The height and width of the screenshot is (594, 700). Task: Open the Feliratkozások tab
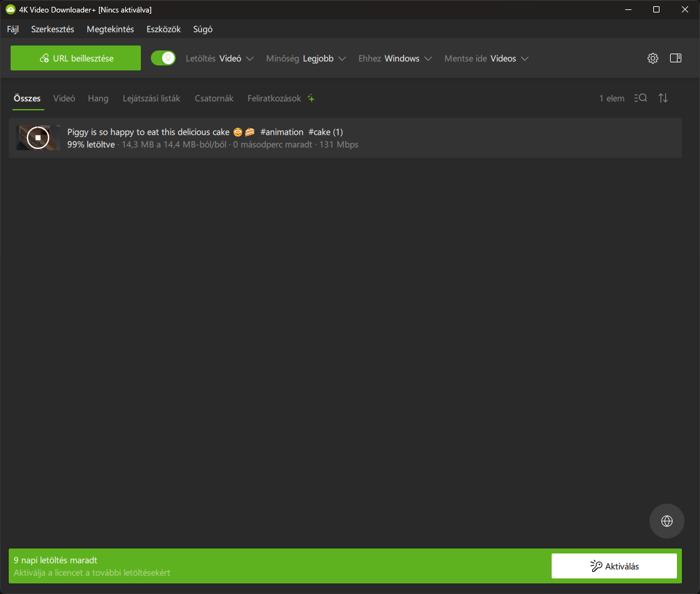coord(274,98)
